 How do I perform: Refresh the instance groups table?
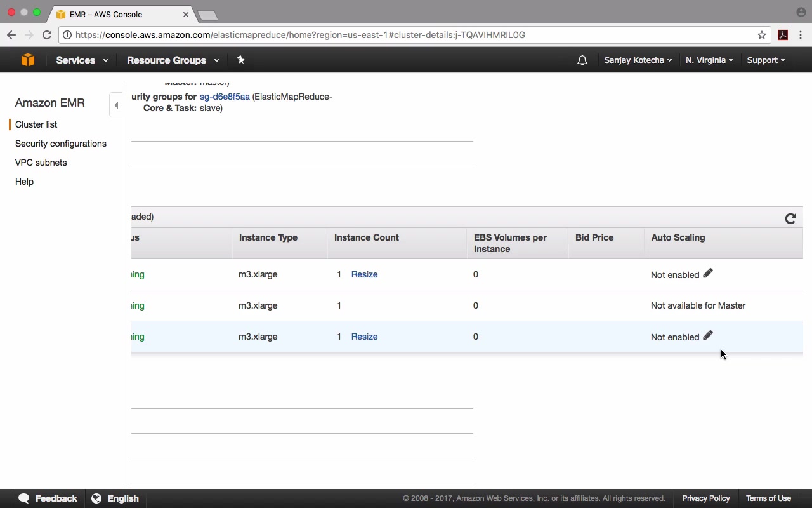tap(790, 218)
